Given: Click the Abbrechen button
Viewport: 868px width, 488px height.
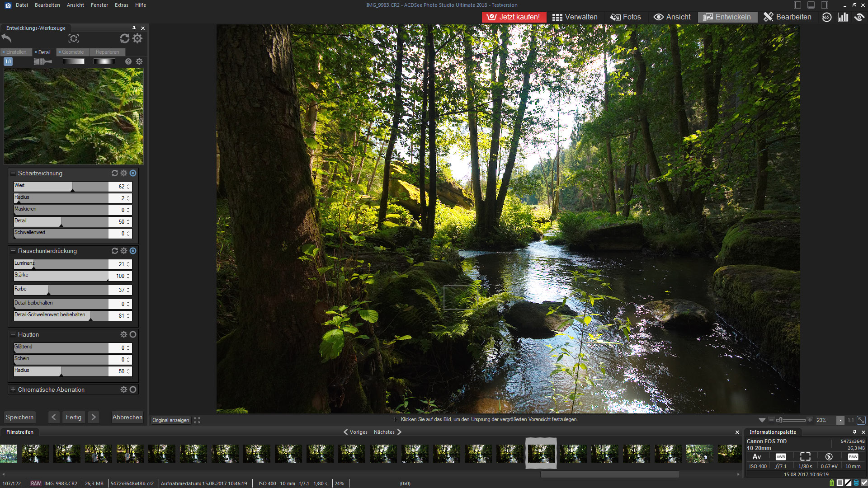Looking at the screenshot, I should click(127, 417).
